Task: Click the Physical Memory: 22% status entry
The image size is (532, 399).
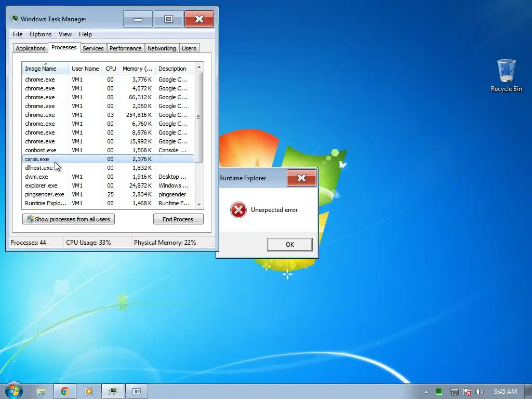Action: (165, 243)
